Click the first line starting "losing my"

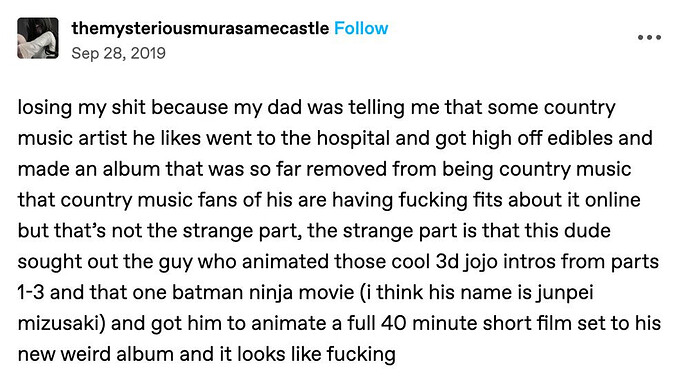pos(316,108)
